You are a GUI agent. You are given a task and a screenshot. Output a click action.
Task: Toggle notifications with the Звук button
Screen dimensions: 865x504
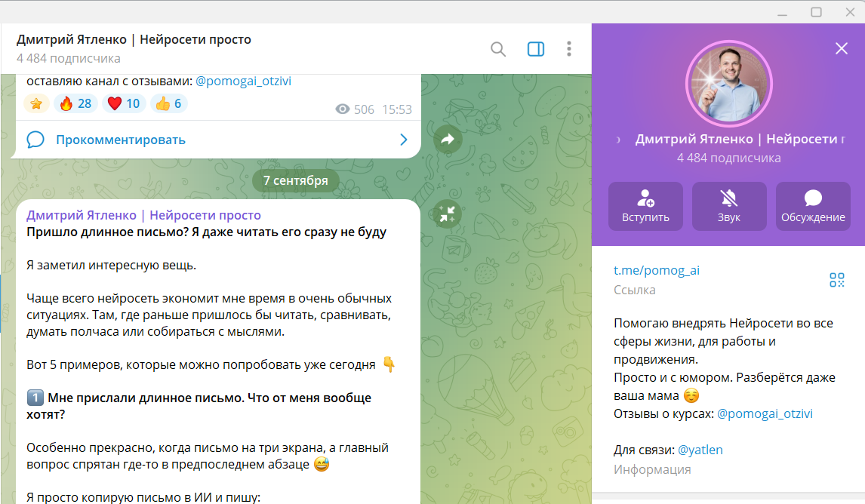coord(728,206)
